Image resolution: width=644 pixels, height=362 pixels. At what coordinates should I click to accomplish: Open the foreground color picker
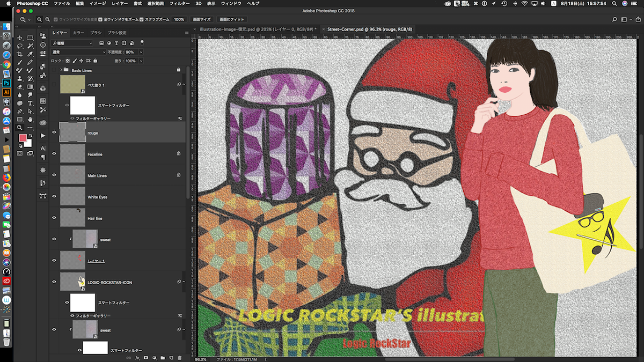coord(23,138)
